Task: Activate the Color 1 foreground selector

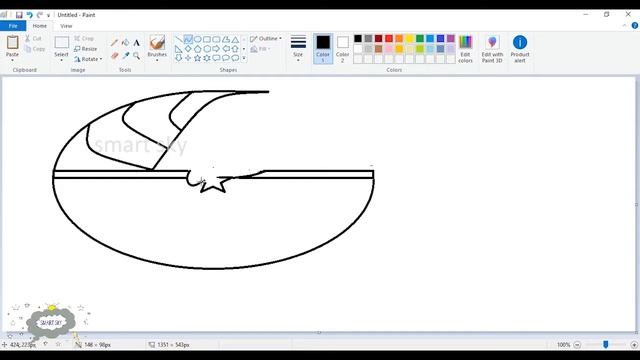Action: [323, 49]
